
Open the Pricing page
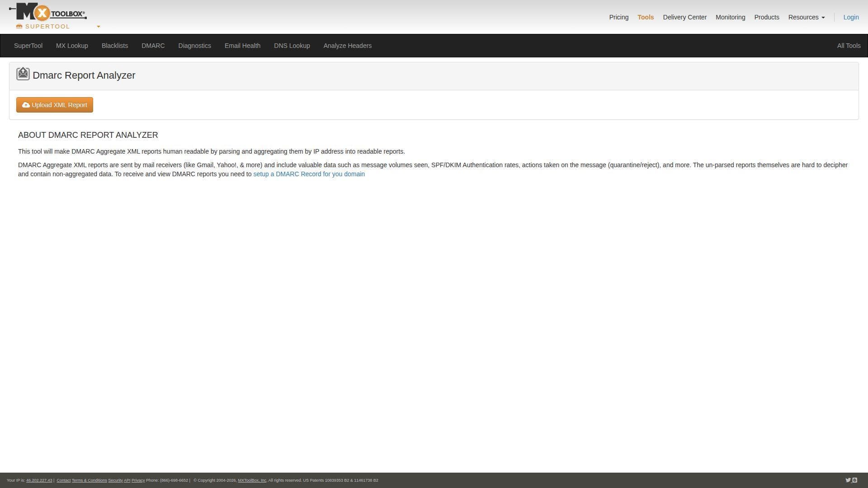[618, 17]
